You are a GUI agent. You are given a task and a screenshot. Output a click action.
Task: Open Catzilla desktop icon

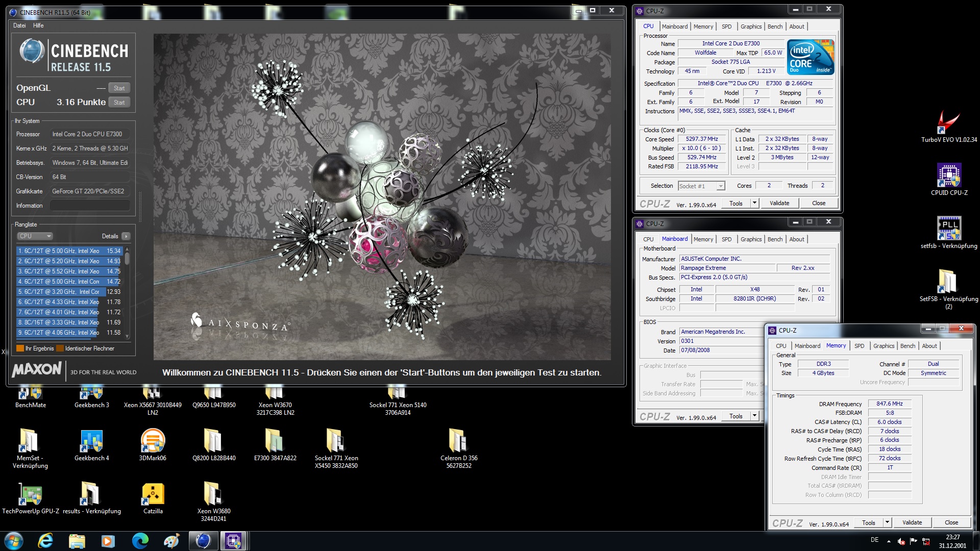coord(153,498)
